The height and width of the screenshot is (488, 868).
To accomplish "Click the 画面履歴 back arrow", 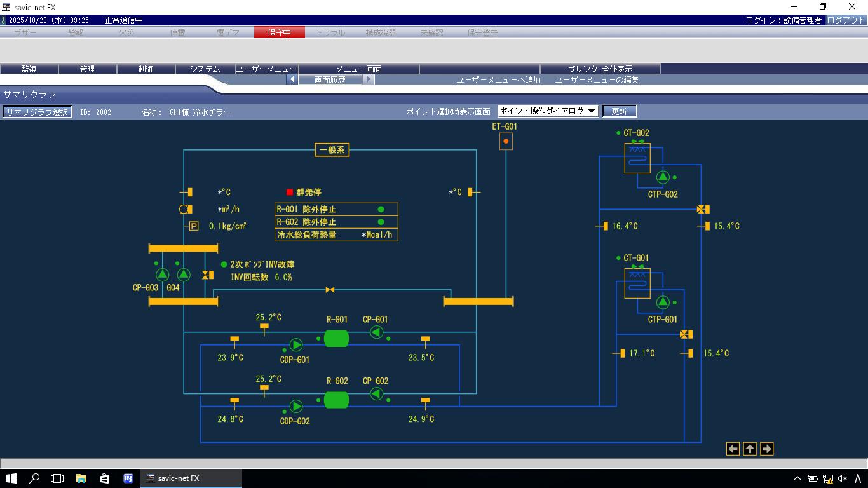I will point(292,79).
